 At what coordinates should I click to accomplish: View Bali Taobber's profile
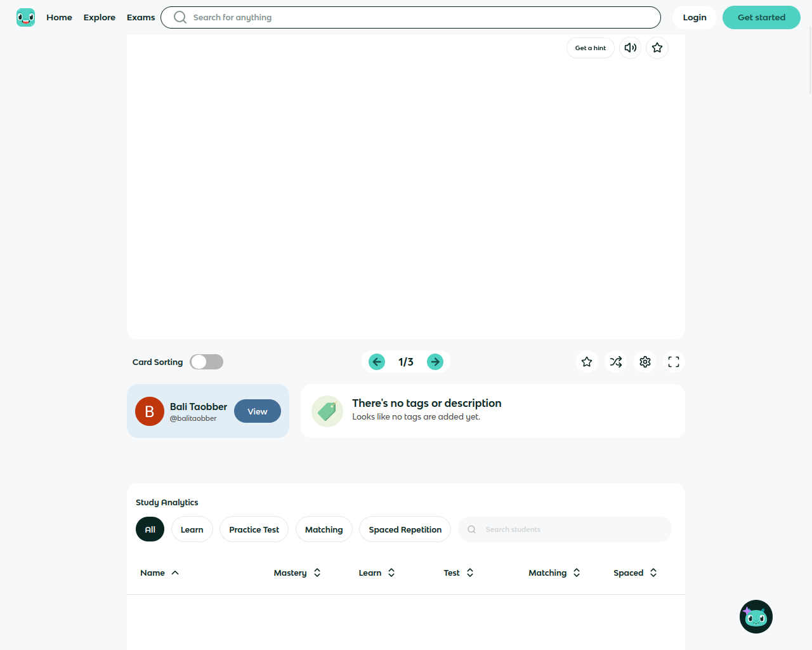(x=257, y=411)
